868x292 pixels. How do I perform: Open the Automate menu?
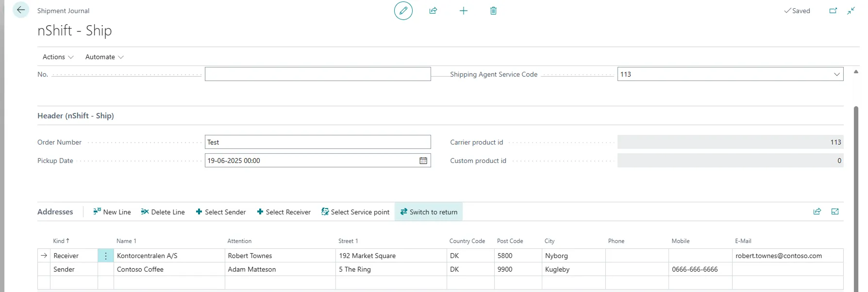tap(104, 57)
